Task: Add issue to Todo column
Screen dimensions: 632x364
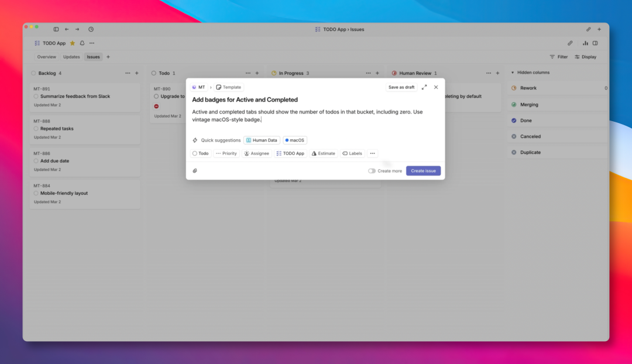Action: point(257,73)
